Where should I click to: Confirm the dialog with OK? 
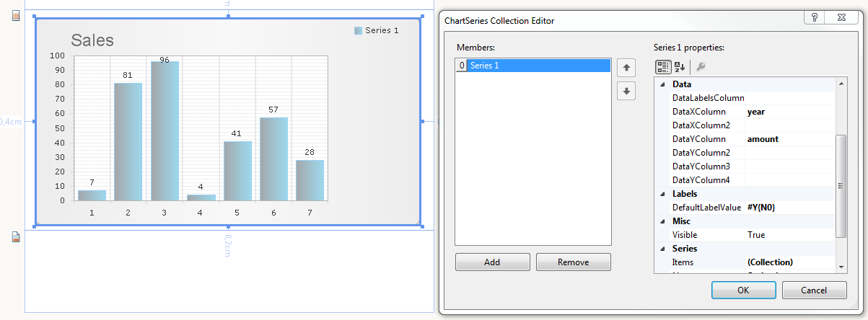click(742, 290)
